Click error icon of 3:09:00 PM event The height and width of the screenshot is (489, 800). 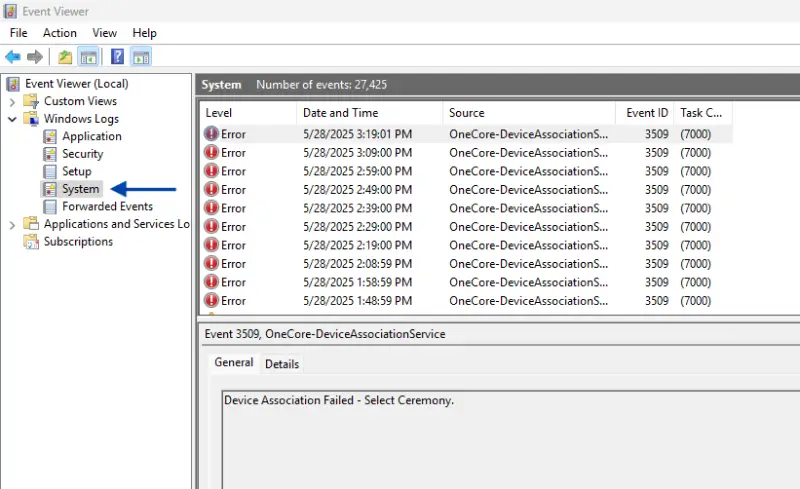click(211, 152)
